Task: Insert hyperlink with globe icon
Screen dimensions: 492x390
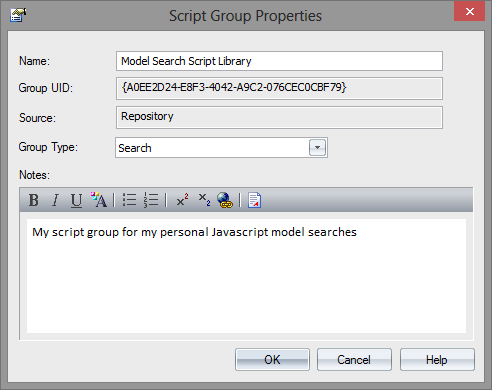Action: tap(225, 200)
